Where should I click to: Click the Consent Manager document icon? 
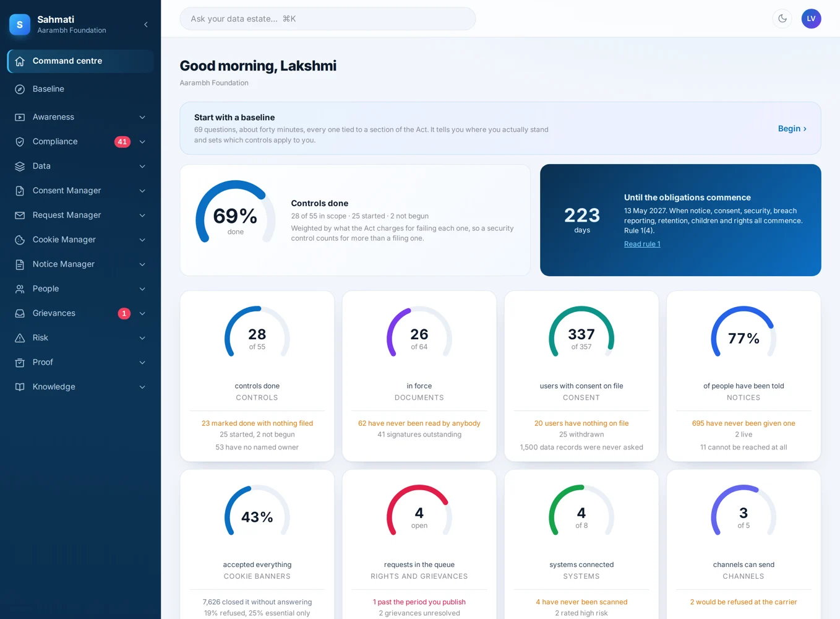20,191
